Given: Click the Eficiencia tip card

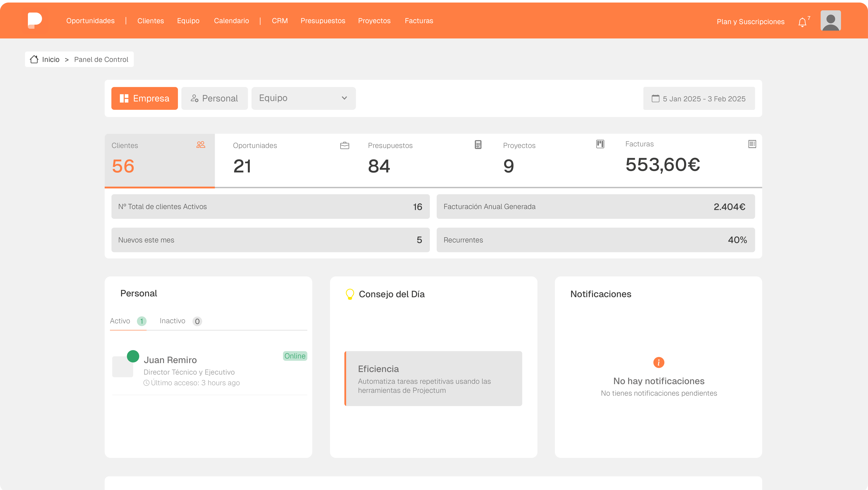Looking at the screenshot, I should click(x=433, y=378).
